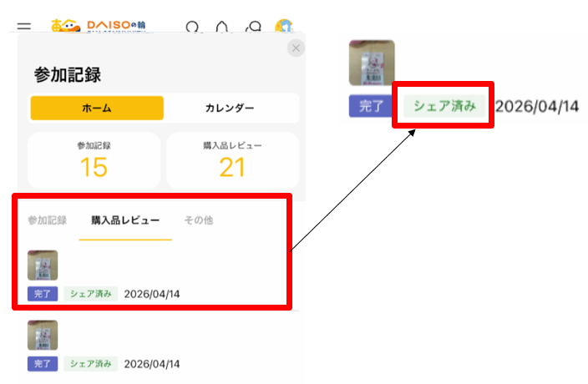This screenshot has width=588, height=384.
Task: Click the enlarged シェア済み badge at right
Action: click(x=444, y=106)
